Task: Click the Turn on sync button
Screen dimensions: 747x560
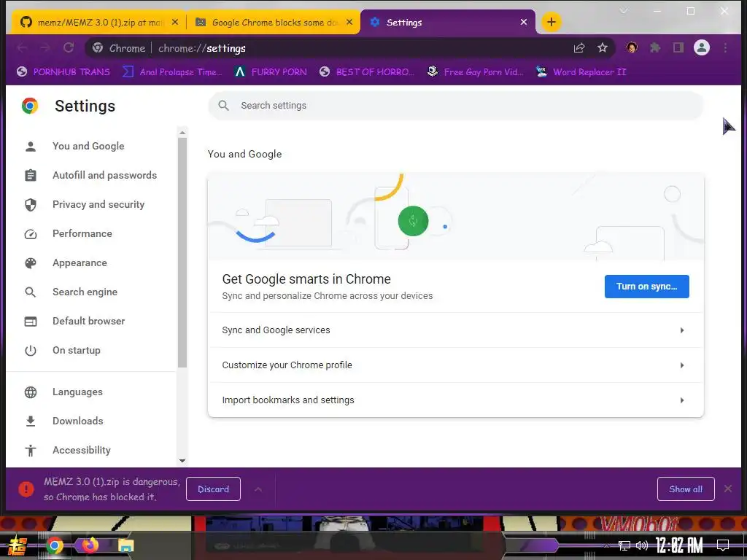Action: [x=646, y=286]
